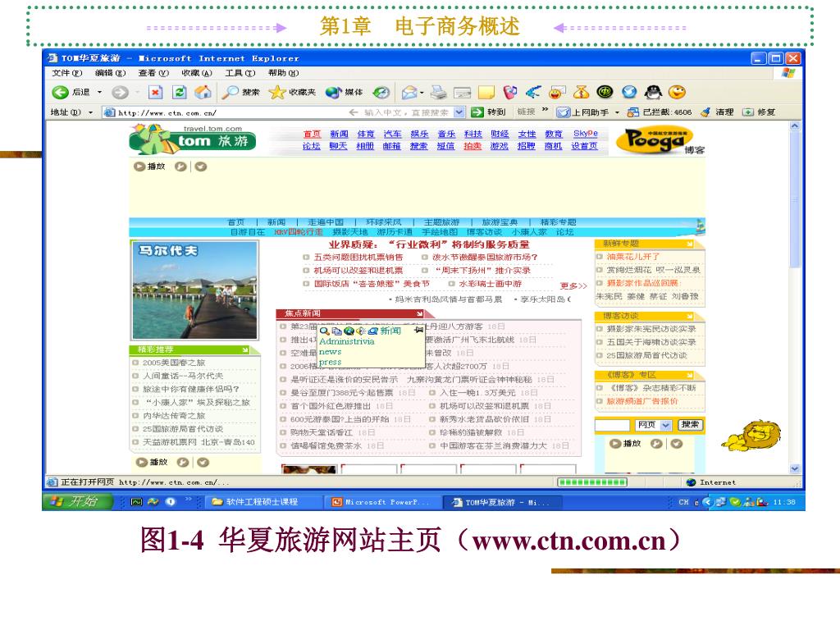Open the 网页 search type dropdown
840x630 pixels.
click(665, 425)
